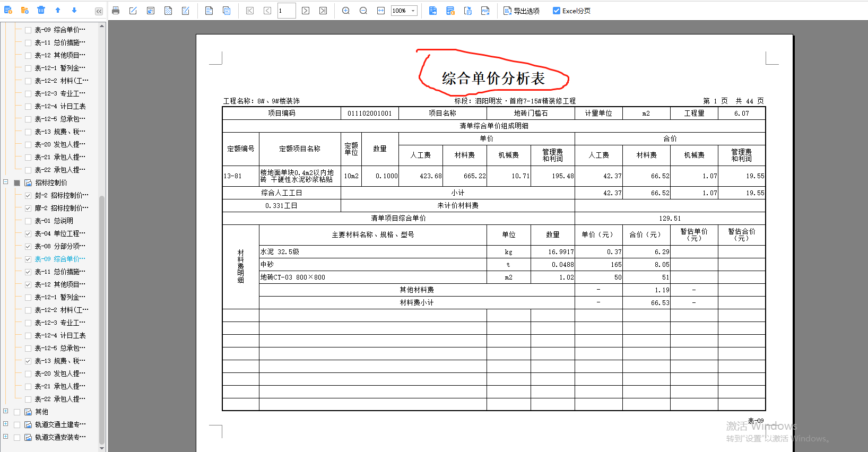Check 表-12-1 暂列金 under 招标控制价
Screen dimensions: 868x452
point(28,297)
